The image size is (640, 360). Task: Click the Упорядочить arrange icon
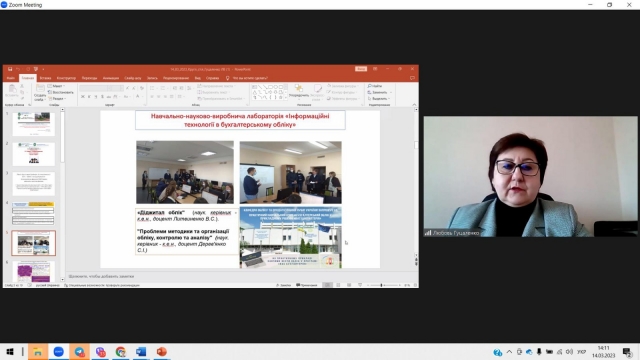coord(299,91)
